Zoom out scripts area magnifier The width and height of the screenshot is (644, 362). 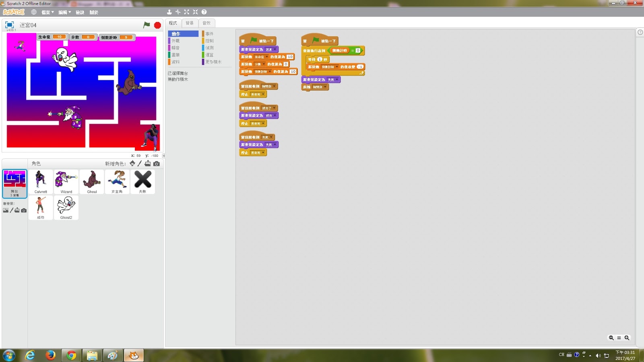coord(611,338)
